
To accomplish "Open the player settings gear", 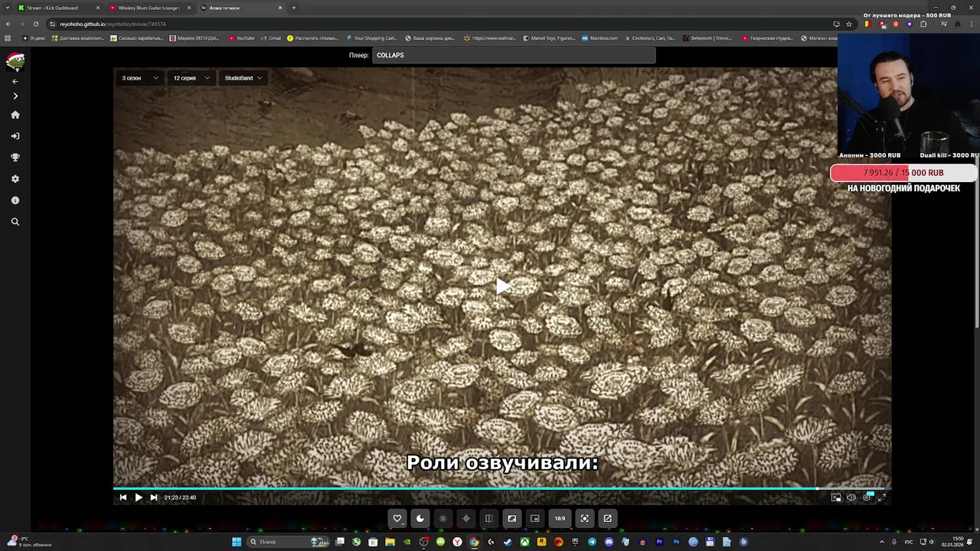I will coord(867,497).
